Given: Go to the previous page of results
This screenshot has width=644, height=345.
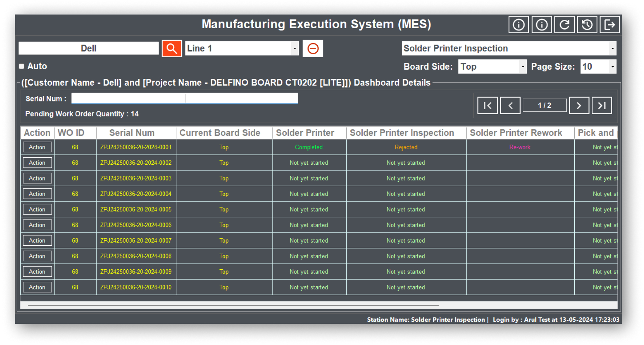Looking at the screenshot, I should [510, 105].
